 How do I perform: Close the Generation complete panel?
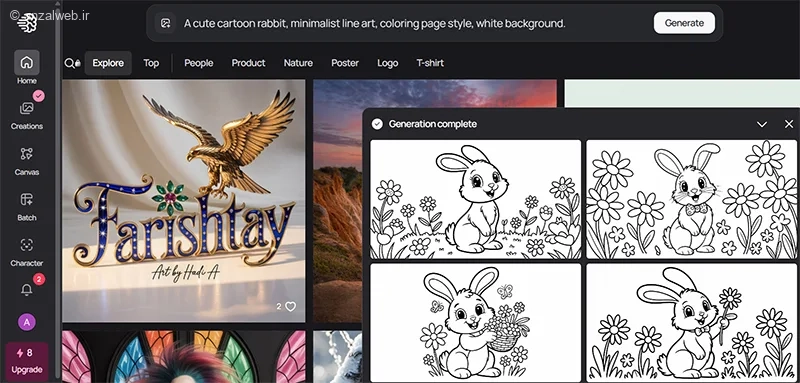point(789,124)
